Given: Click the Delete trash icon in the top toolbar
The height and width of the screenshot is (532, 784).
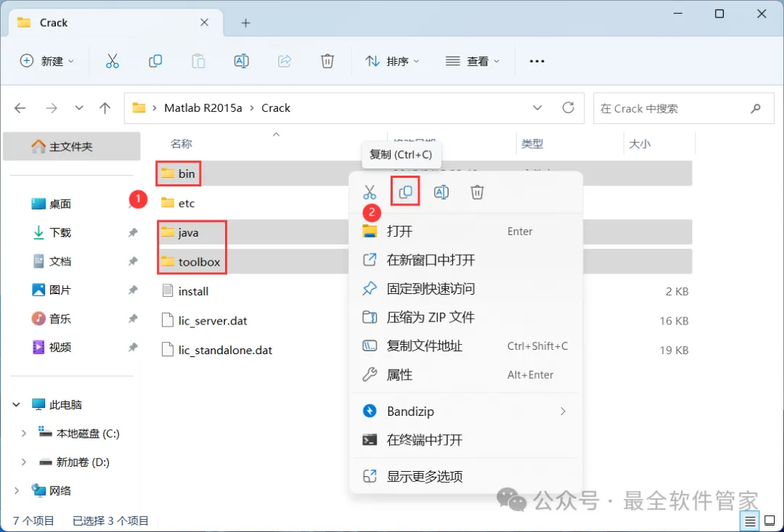Looking at the screenshot, I should pyautogui.click(x=327, y=61).
